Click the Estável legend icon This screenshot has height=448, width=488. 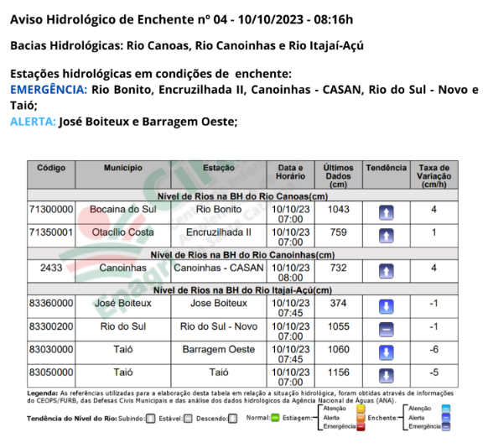pos(188,419)
